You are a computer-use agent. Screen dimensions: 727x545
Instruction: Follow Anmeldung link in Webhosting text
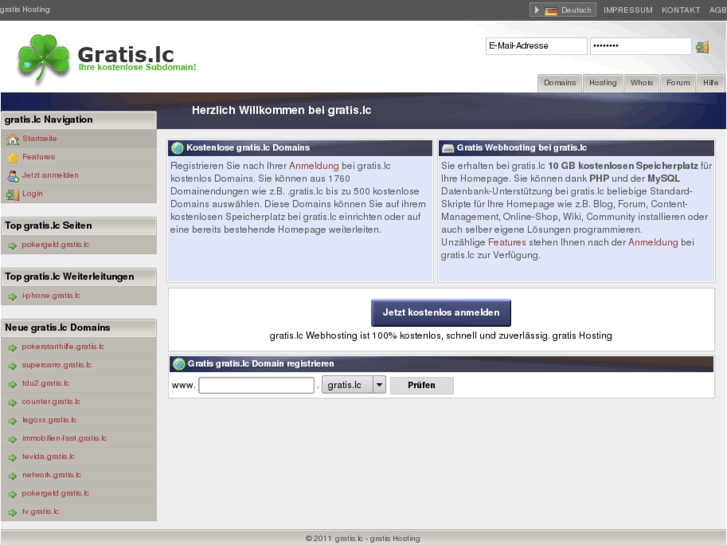pyautogui.click(x=653, y=243)
